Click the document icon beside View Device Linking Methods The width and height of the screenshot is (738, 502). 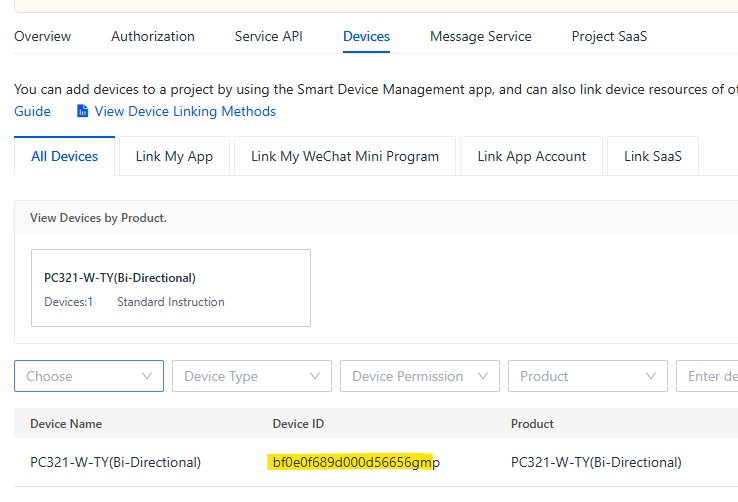coord(82,111)
